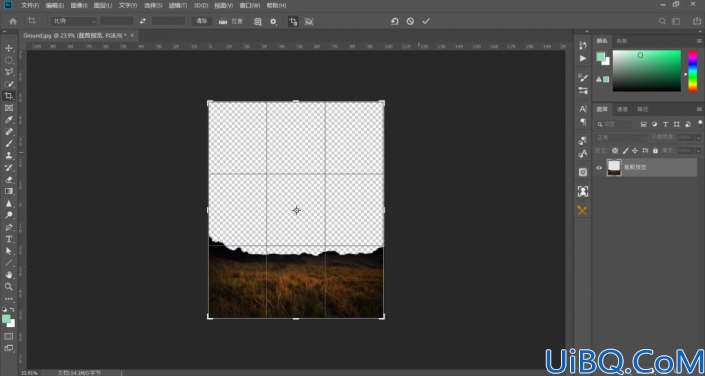The height and width of the screenshot is (376, 705).
Task: Cancel the current crop operation
Action: pos(410,21)
